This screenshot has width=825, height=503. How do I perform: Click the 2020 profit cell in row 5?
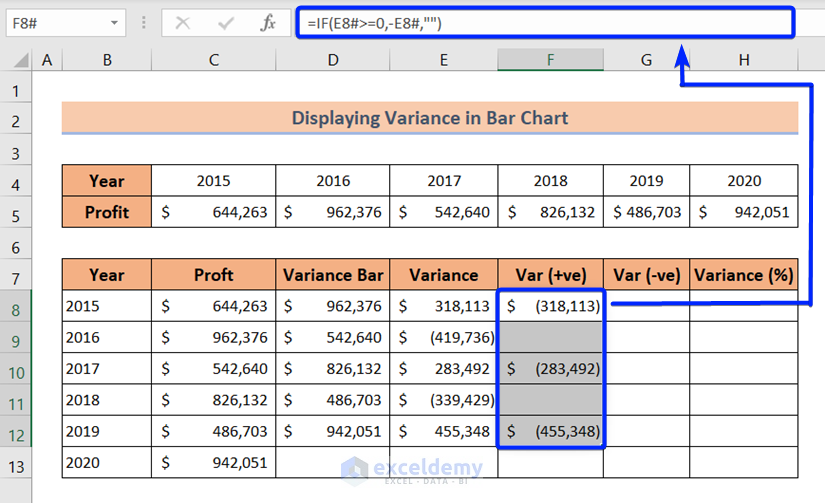pos(743,212)
